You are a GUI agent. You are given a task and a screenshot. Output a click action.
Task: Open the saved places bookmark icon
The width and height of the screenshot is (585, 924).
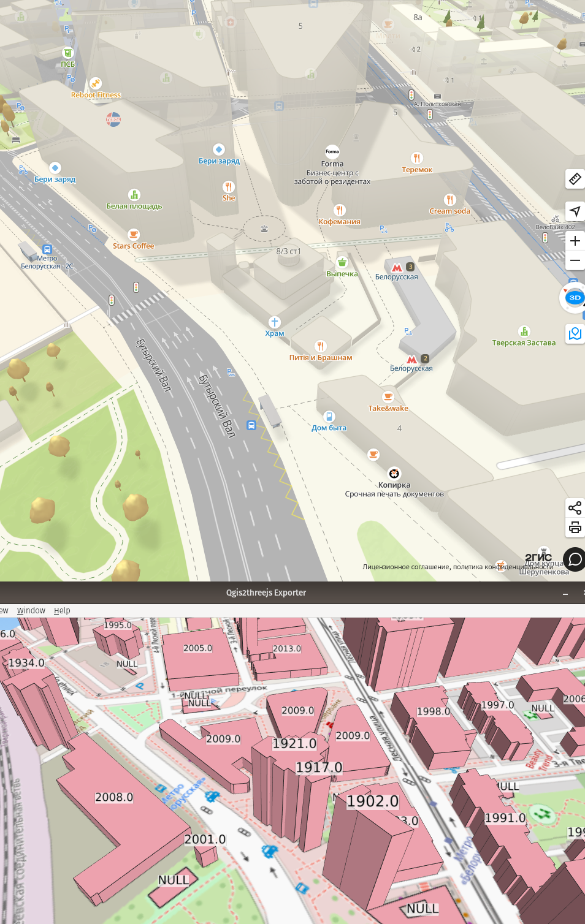(x=575, y=333)
